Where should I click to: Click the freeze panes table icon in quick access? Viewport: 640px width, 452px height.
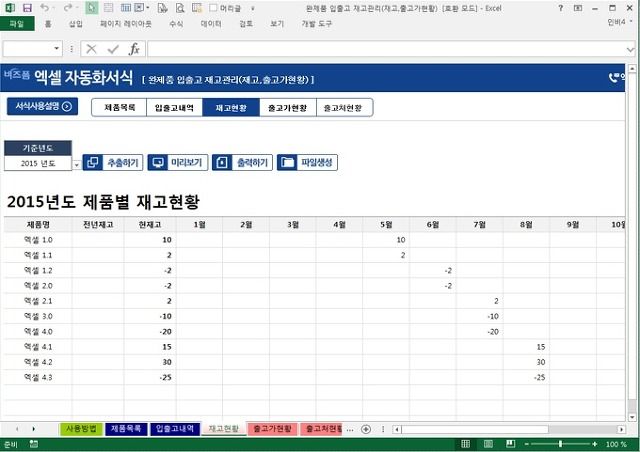(x=126, y=8)
